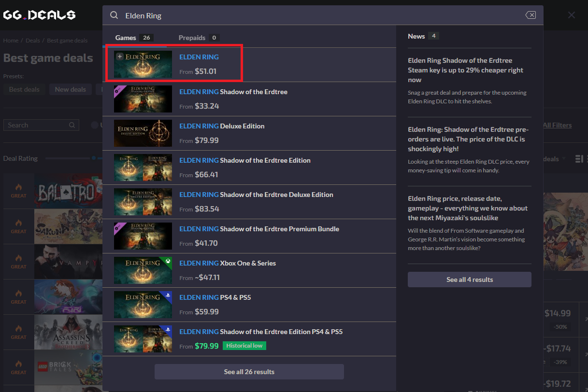This screenshot has width=588, height=392.
Task: Click the $33.24 price text
Action: (x=207, y=106)
